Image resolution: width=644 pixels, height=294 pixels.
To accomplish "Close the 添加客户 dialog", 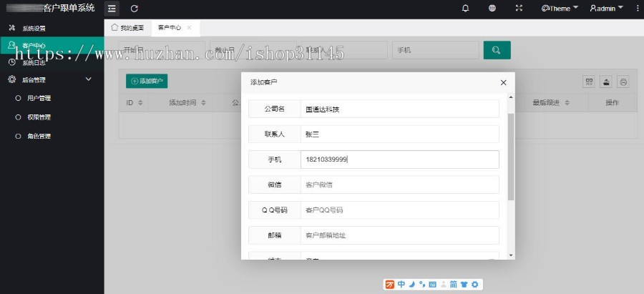I will 503,82.
